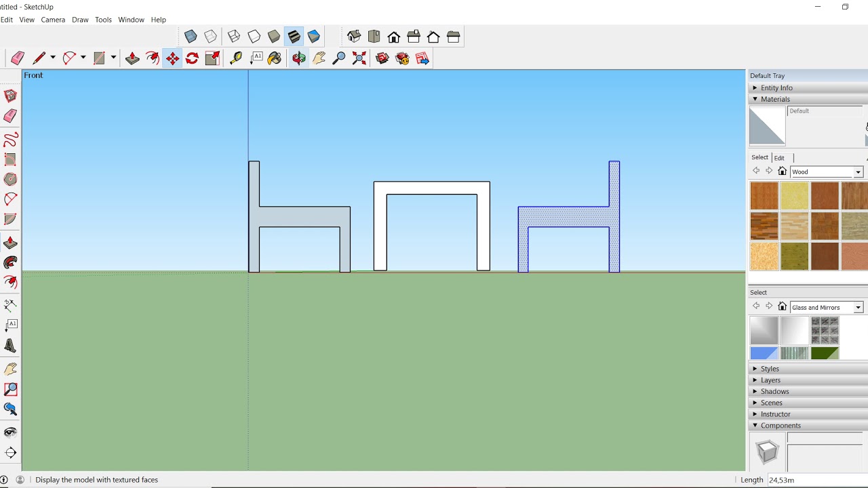
Task: Enable Monochrome face style
Action: pyautogui.click(x=314, y=37)
